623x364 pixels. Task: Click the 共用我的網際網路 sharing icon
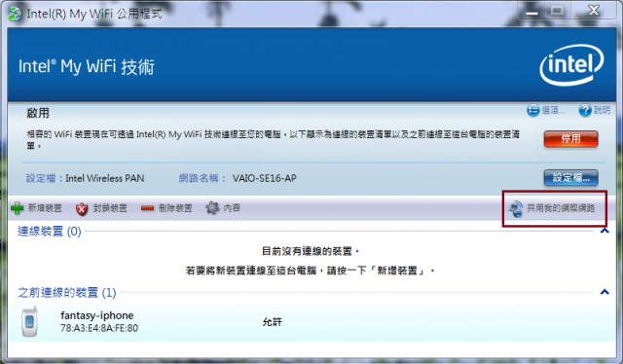[x=516, y=208]
